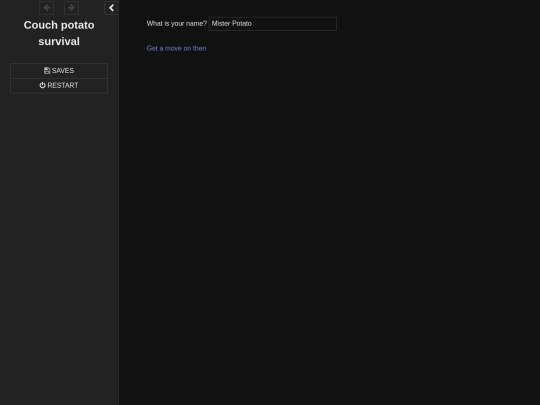
Task: Restart the Couch potato survival story
Action: point(59,85)
